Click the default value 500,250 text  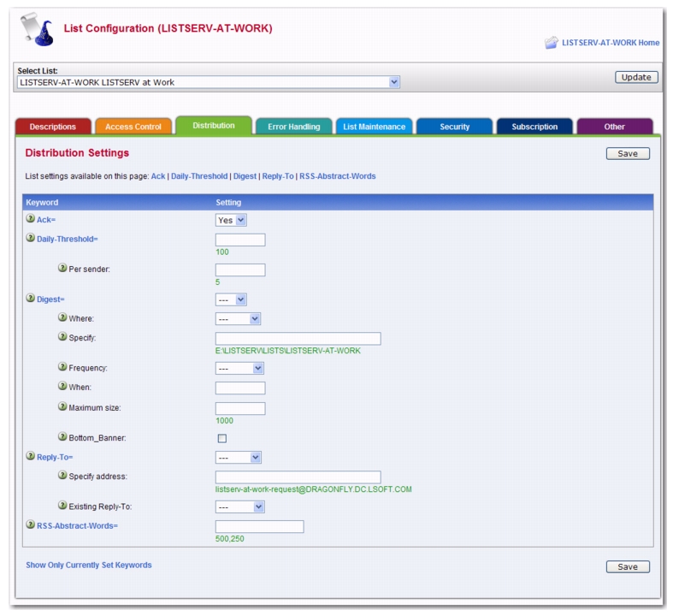click(x=230, y=539)
